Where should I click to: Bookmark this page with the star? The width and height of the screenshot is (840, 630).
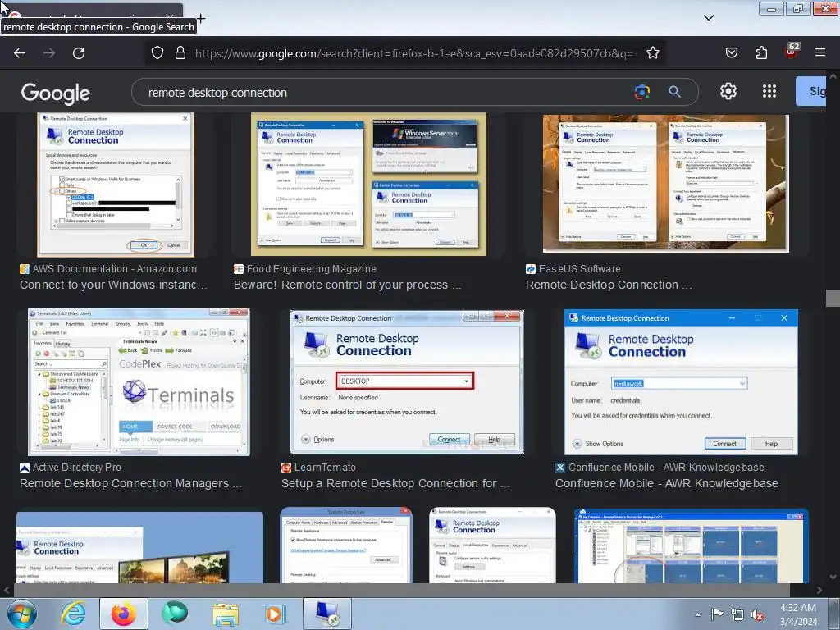coord(652,53)
